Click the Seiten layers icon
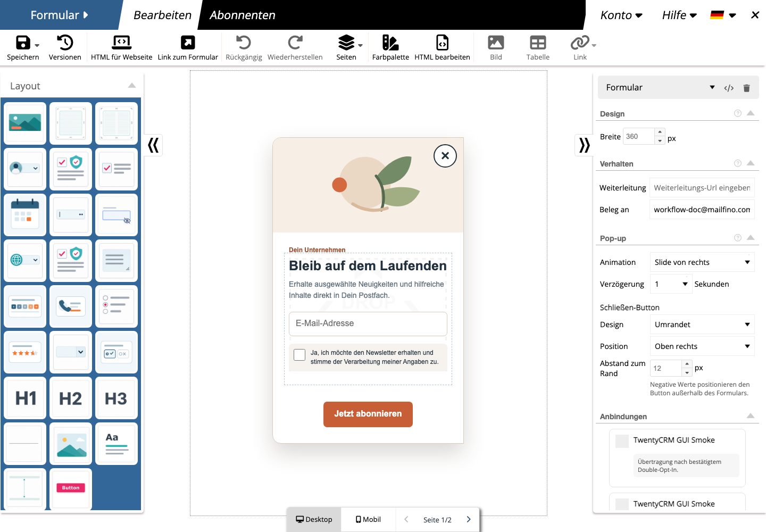This screenshot has width=766, height=532. [x=346, y=43]
